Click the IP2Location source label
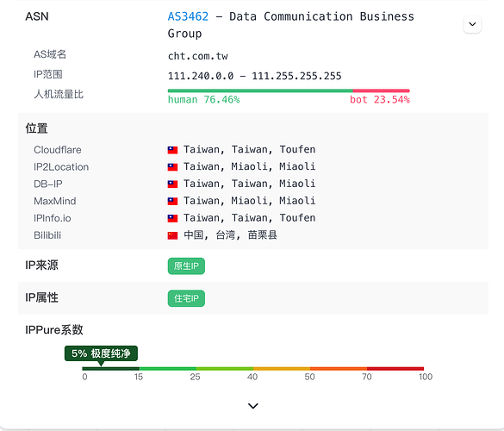This screenshot has height=431, width=504. pyautogui.click(x=61, y=167)
